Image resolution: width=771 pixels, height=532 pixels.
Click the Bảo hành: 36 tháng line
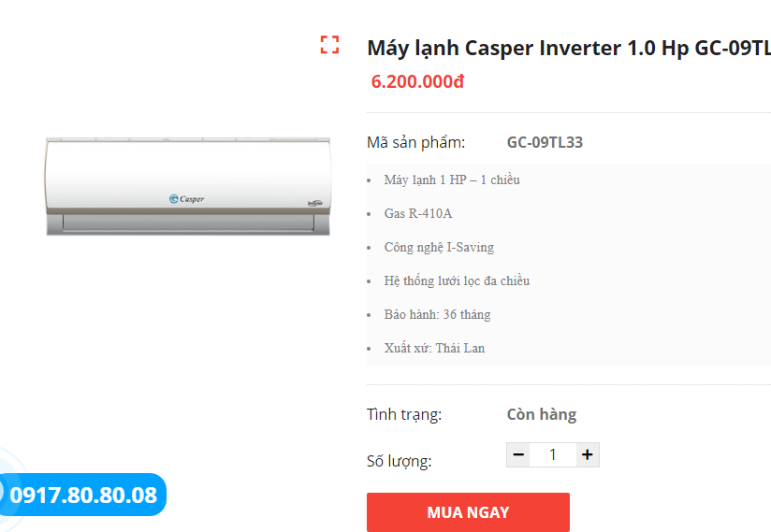[x=437, y=314]
